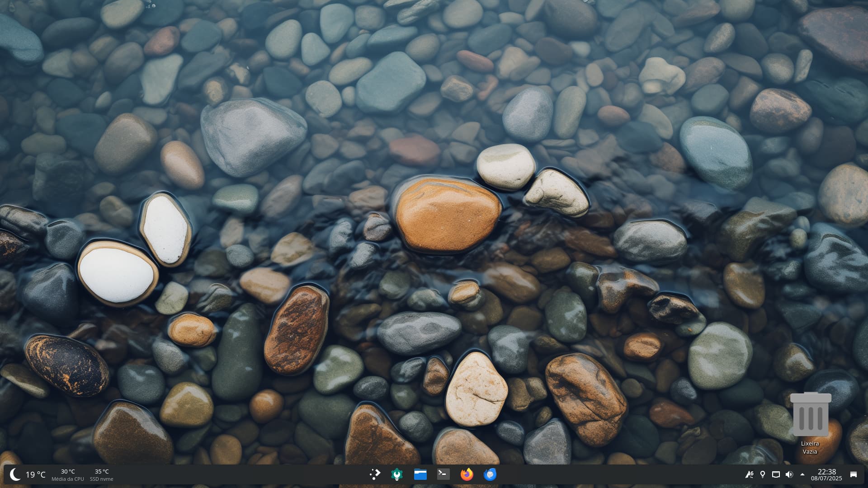The image size is (868, 488).
Task: Click the CPU average temperature monitor
Action: tap(68, 475)
